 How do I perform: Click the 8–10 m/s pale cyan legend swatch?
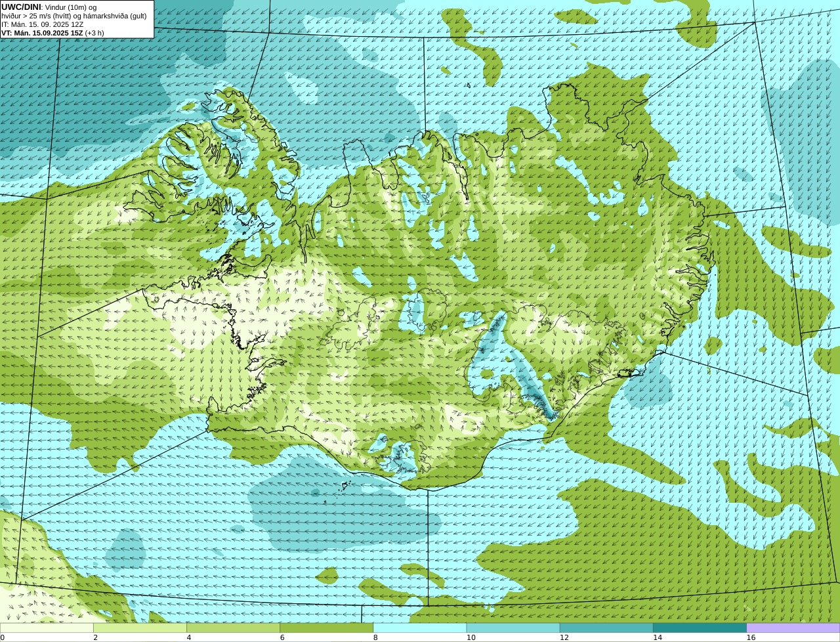point(420,628)
